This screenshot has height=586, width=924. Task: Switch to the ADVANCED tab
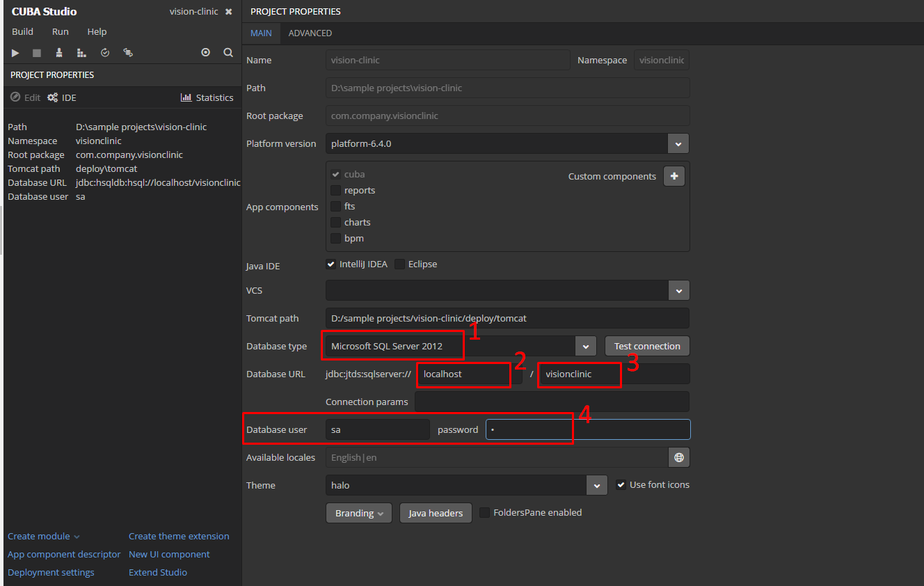(x=310, y=33)
